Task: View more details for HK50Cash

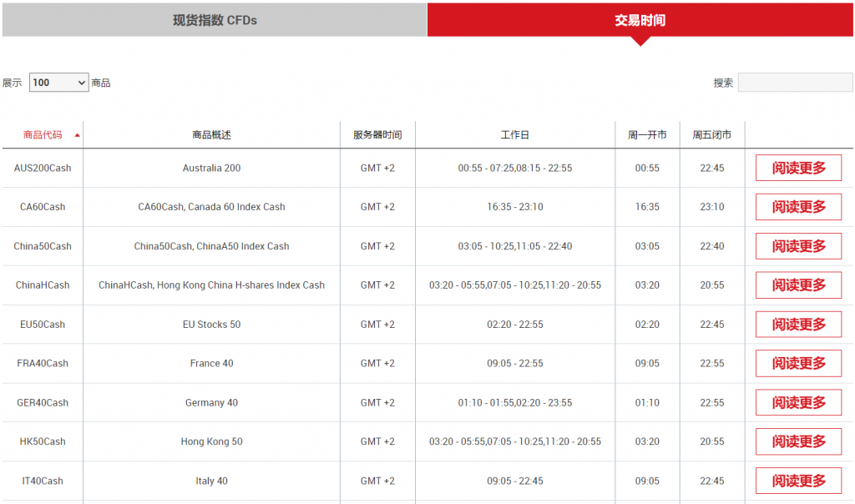Action: [x=798, y=441]
